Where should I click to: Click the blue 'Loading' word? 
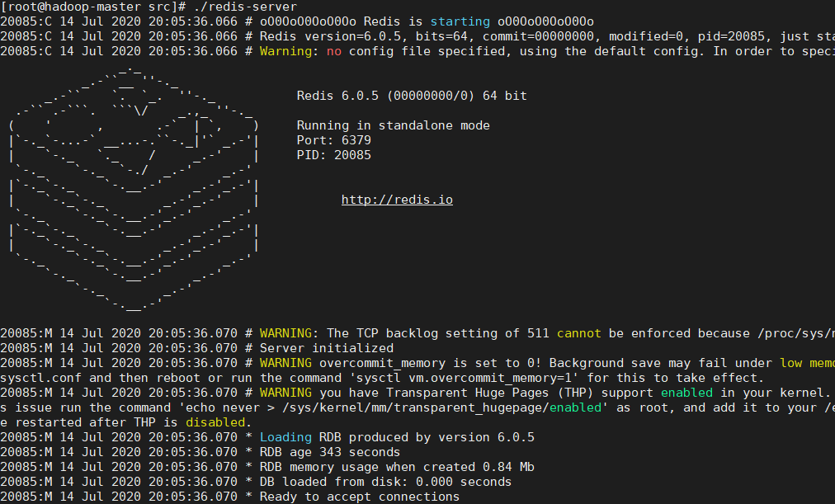pos(285,437)
